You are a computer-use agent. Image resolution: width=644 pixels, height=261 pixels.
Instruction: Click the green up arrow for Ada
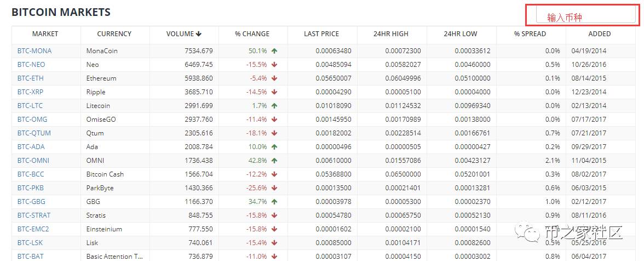click(274, 147)
